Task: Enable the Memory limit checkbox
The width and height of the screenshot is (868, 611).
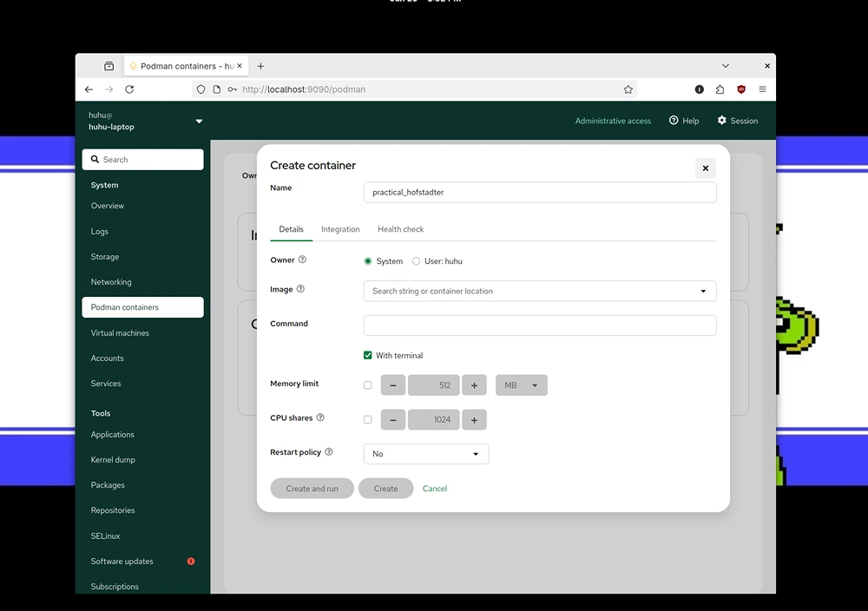Action: pos(367,385)
